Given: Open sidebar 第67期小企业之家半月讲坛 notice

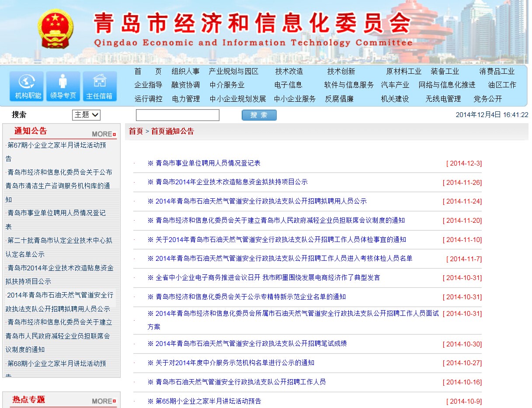Looking at the screenshot, I should (56, 145).
